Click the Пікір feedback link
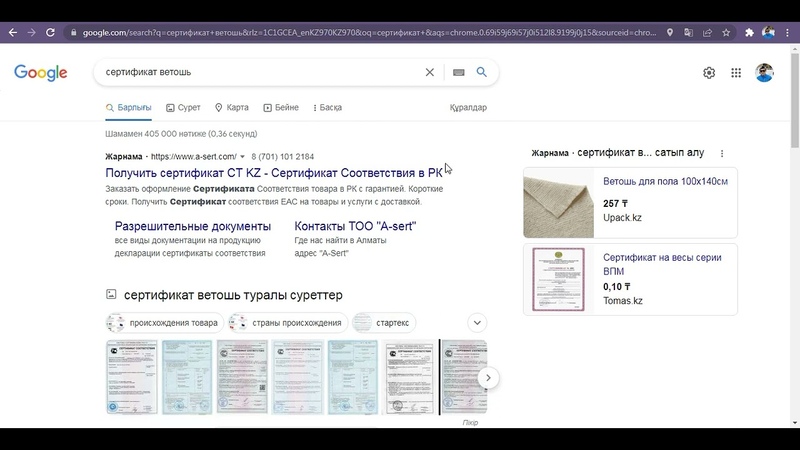This screenshot has width=800, height=450. click(470, 422)
